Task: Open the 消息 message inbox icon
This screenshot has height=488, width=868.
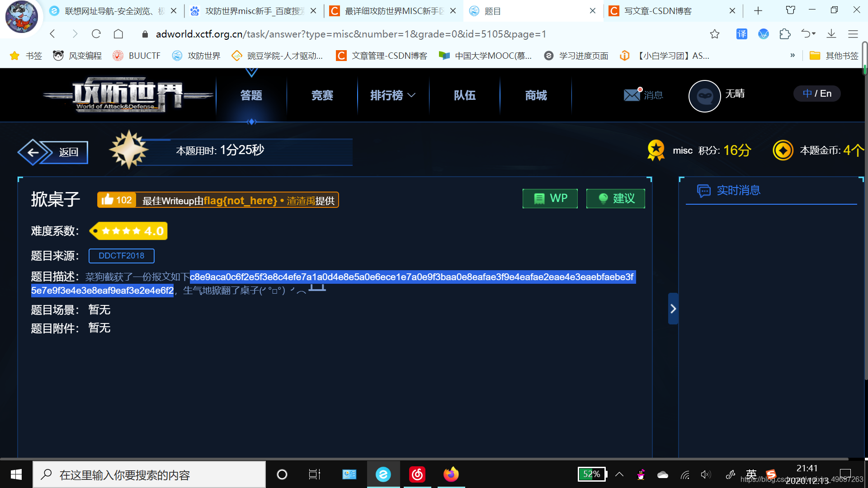Action: coord(632,95)
